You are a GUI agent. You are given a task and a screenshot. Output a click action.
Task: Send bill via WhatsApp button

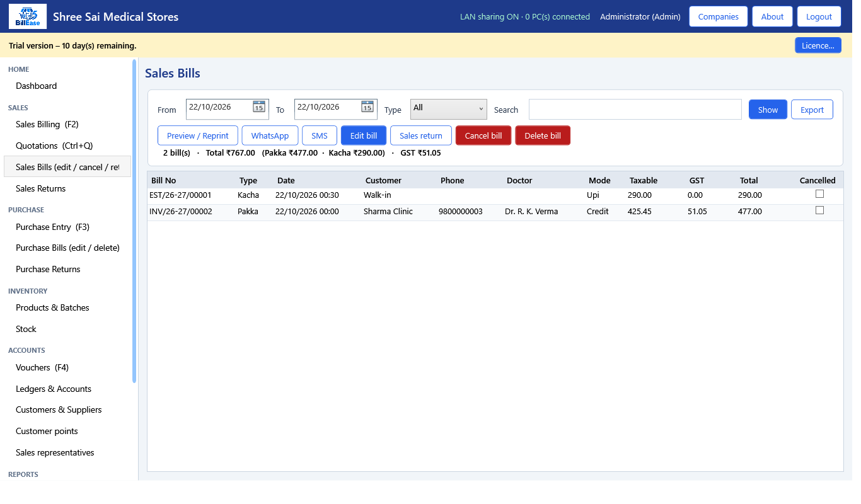pos(270,135)
